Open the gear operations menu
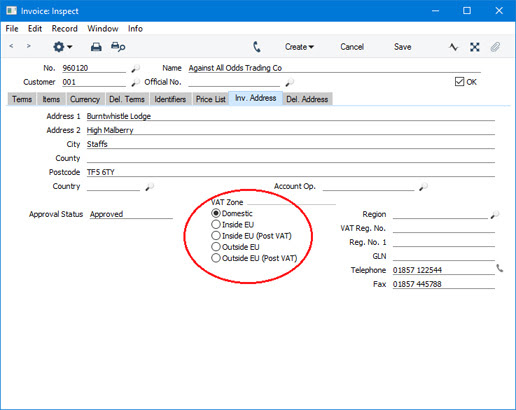516x410 pixels. [x=62, y=47]
